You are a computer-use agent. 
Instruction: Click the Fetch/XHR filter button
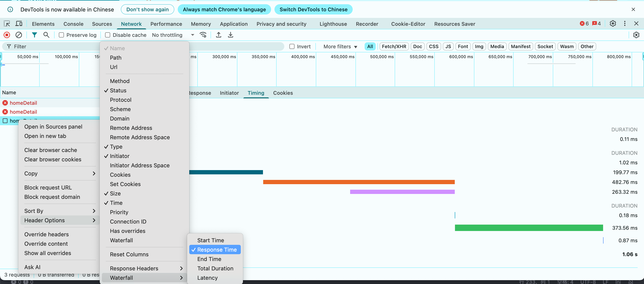394,46
